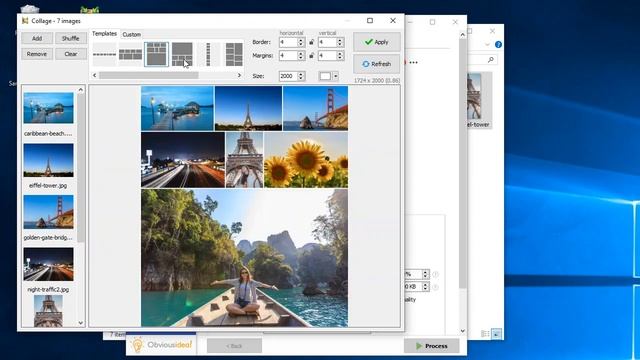Select the mixed mosaic grid template
The image size is (640, 360).
click(234, 54)
